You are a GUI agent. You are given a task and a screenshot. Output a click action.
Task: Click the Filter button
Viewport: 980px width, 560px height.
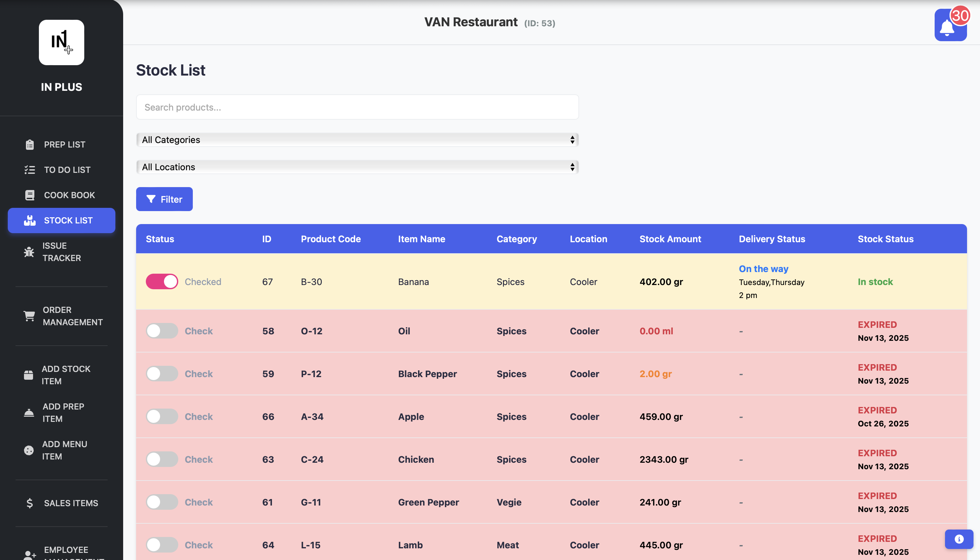pos(164,199)
